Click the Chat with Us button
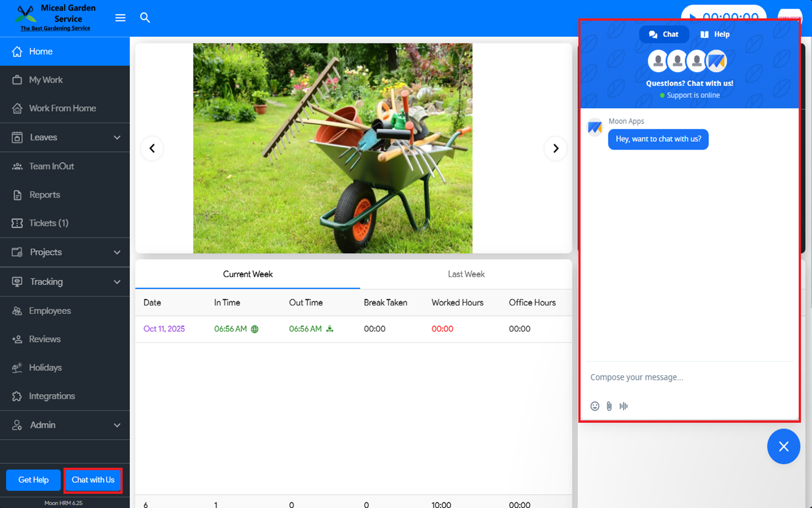Screen dimensions: 812x508 tap(93, 480)
